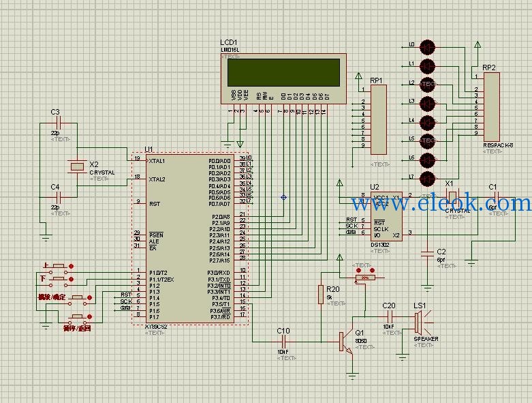Click the RP2 RESPACK-8 body
Screen dimensions: 532x403
(492, 106)
